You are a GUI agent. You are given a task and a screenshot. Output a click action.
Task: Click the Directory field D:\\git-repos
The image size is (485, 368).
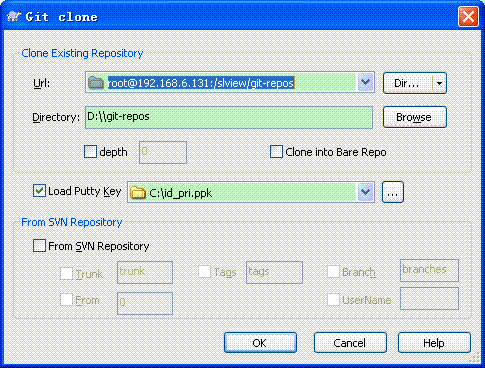click(229, 117)
